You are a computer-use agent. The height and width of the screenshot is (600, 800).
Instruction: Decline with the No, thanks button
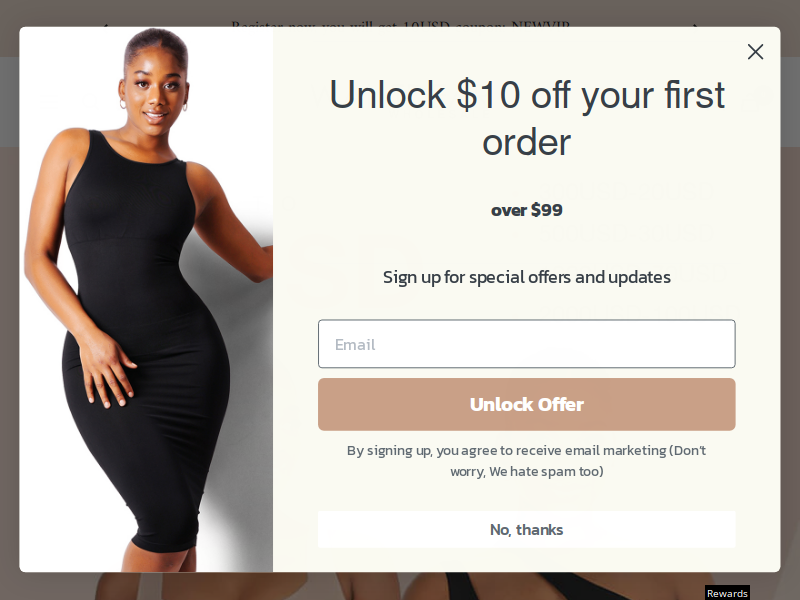[x=527, y=529]
